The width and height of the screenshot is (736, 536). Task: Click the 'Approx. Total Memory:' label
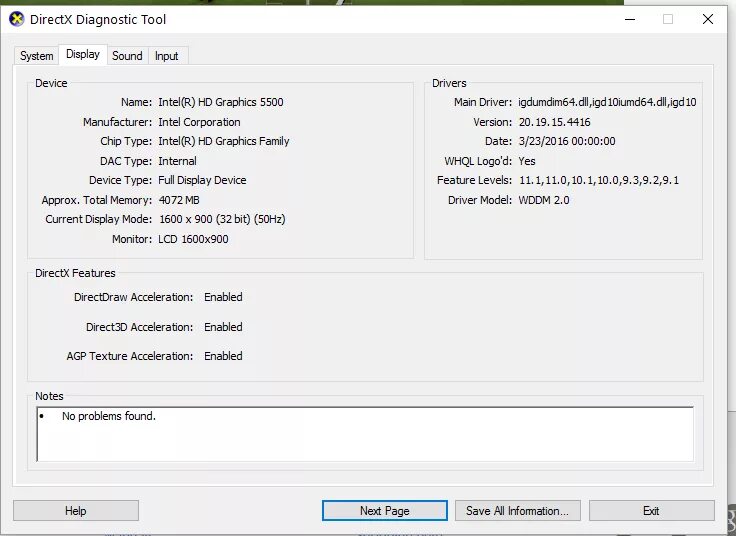(x=97, y=200)
